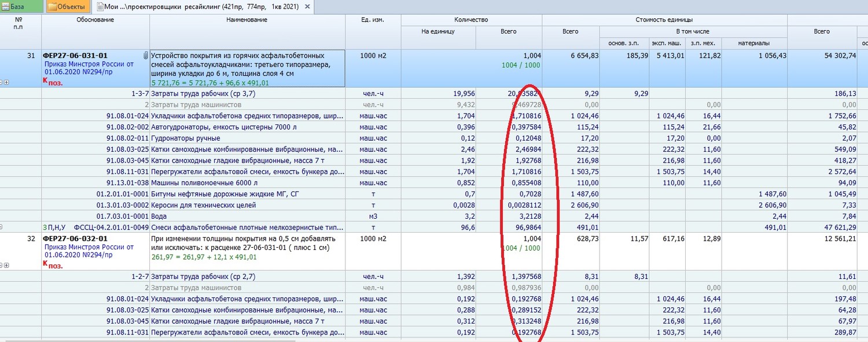Image resolution: width=868 pixels, height=342 pixels.
Task: Click quantity cell 1,004 in row 31
Action: [x=531, y=56]
